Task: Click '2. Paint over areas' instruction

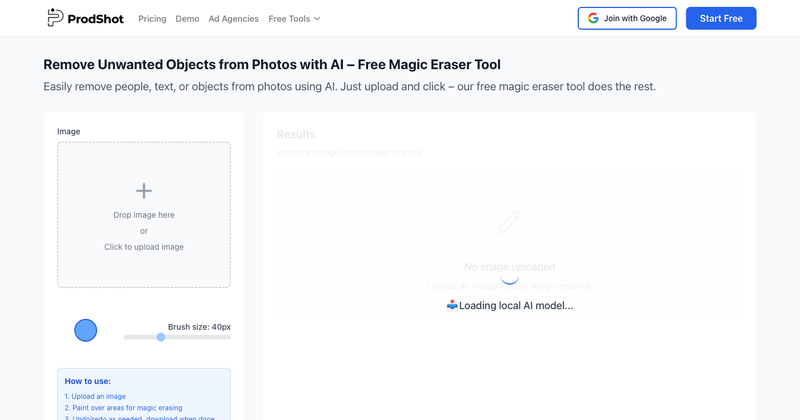Action: (123, 408)
